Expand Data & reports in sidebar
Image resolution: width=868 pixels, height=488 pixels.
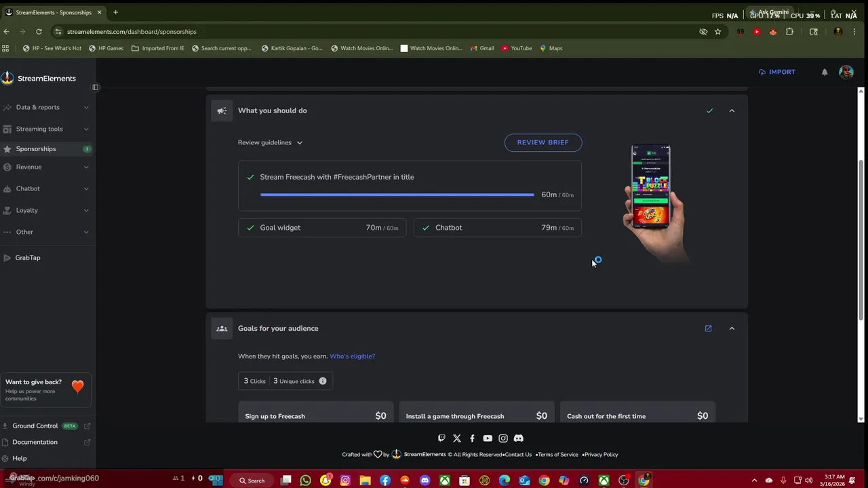(x=46, y=107)
